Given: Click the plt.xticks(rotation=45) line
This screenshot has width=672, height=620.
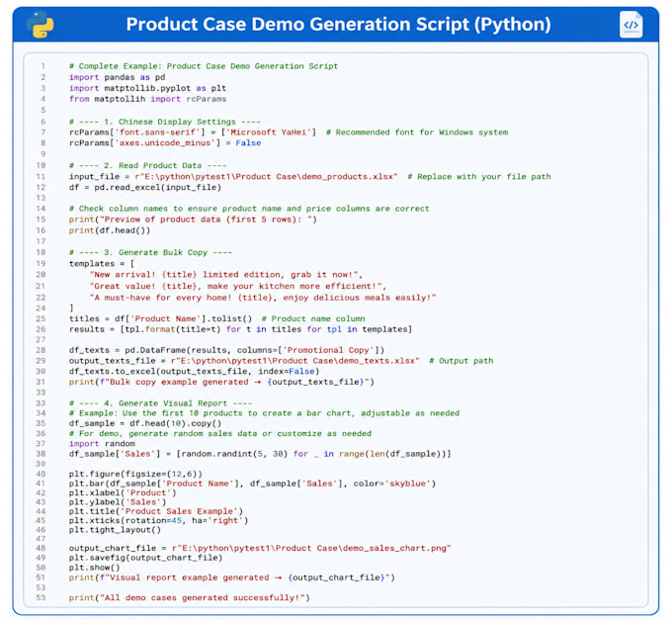Looking at the screenshot, I should (158, 520).
